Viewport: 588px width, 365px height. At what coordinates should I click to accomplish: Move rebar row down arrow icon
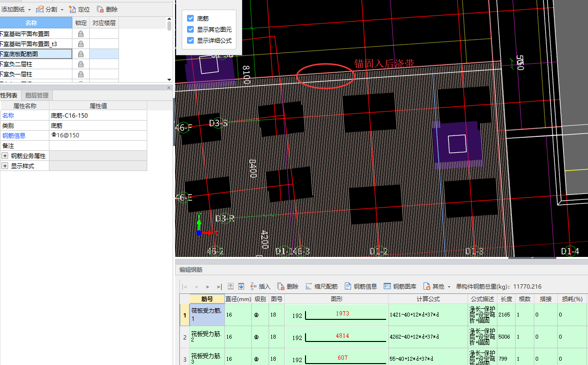tap(241, 286)
